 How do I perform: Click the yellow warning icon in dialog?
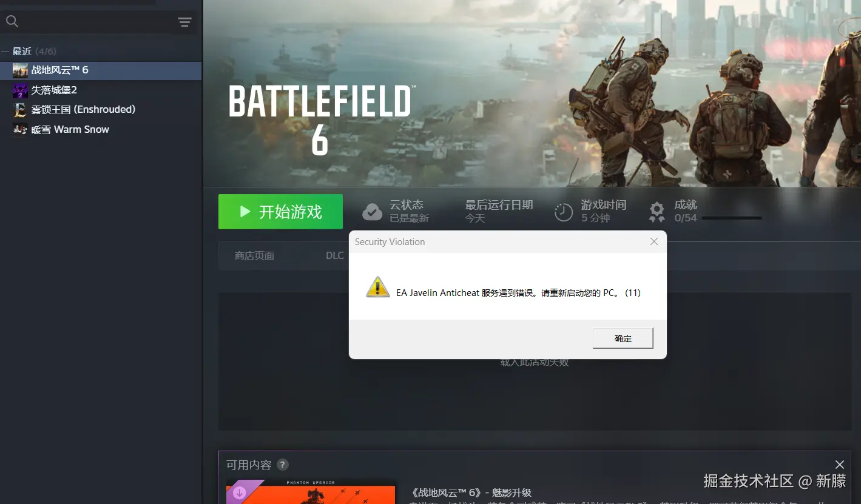(377, 287)
